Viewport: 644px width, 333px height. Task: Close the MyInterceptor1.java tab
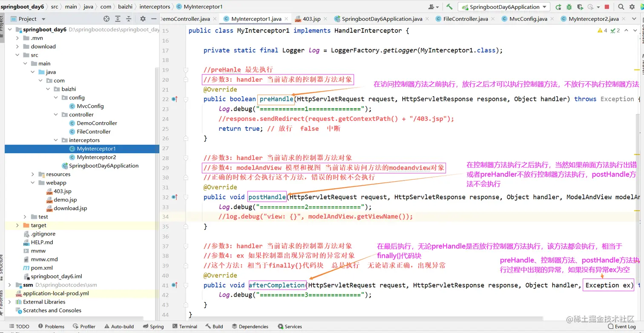287,19
